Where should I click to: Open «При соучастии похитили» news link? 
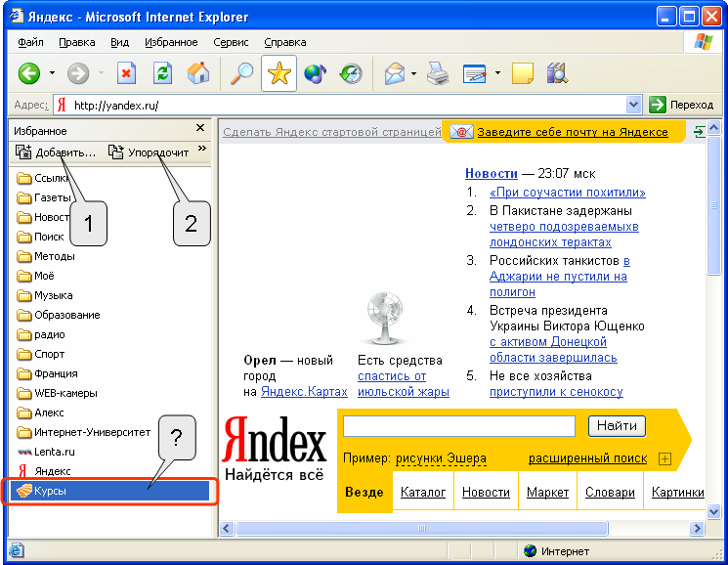coord(568,193)
